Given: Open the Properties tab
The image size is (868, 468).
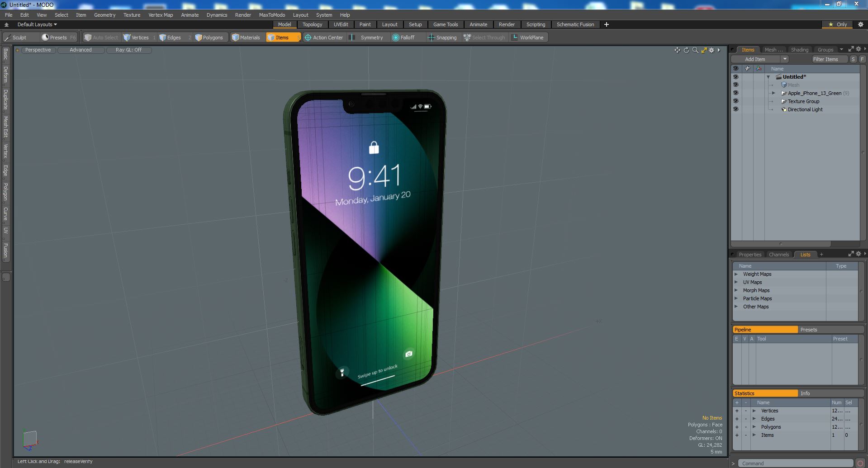Looking at the screenshot, I should pos(750,255).
